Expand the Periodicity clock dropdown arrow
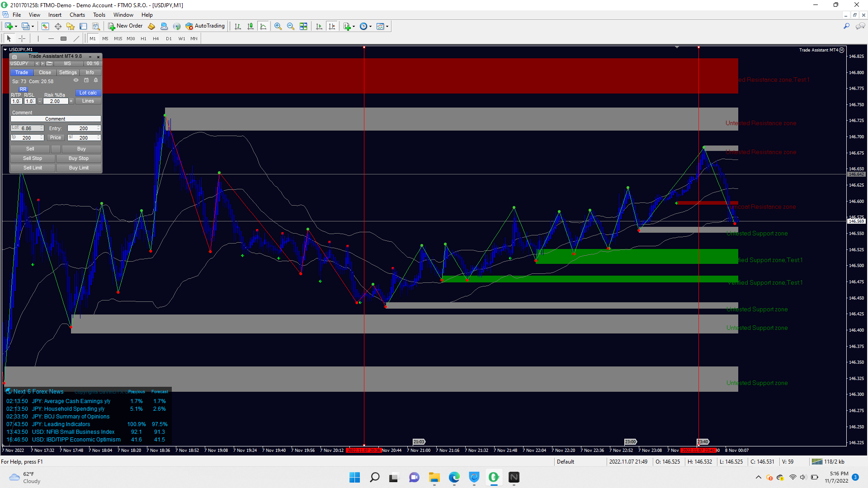The width and height of the screenshot is (868, 488). pos(371,26)
